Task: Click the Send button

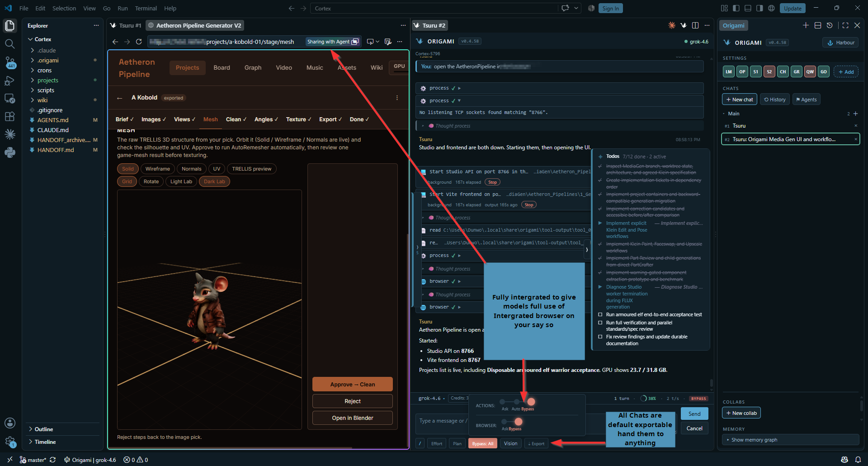Action: [x=694, y=414]
